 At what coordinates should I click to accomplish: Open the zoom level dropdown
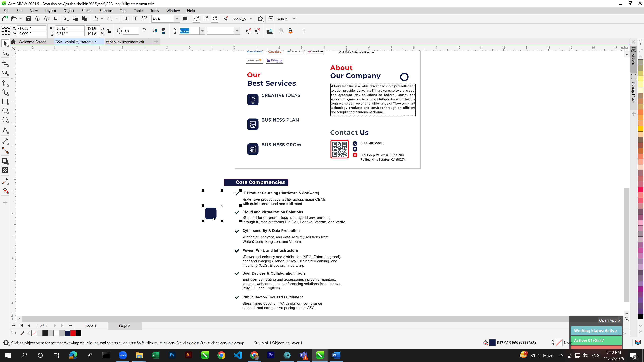tap(177, 19)
